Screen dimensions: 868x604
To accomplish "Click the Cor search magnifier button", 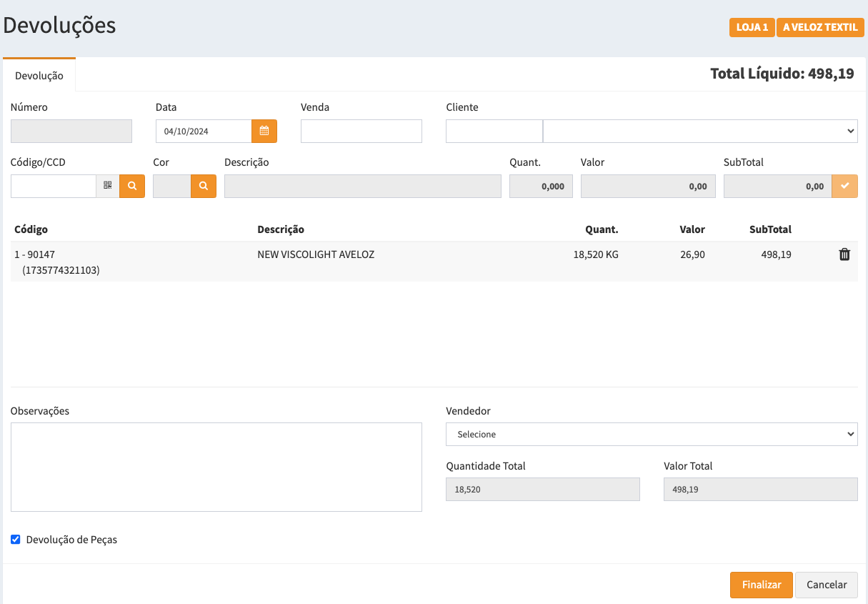I will (x=204, y=186).
